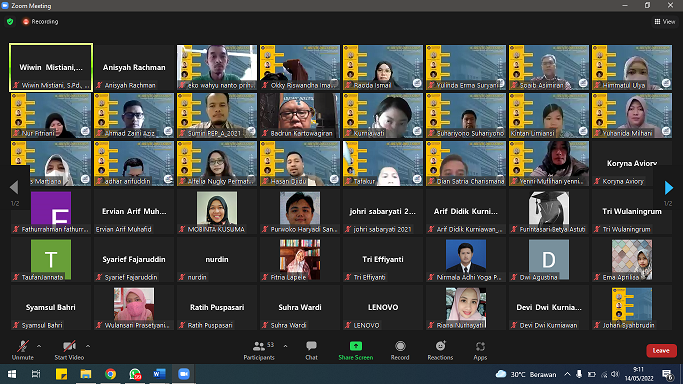This screenshot has height=384, width=683.
Task: Open Google Chrome from taskbar
Action: tap(110, 374)
